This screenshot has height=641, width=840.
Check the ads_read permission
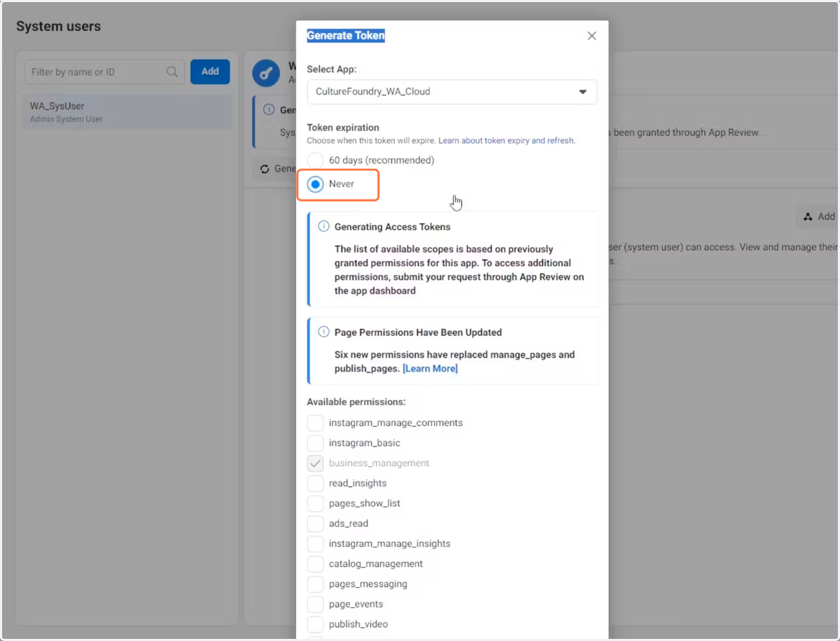click(316, 523)
